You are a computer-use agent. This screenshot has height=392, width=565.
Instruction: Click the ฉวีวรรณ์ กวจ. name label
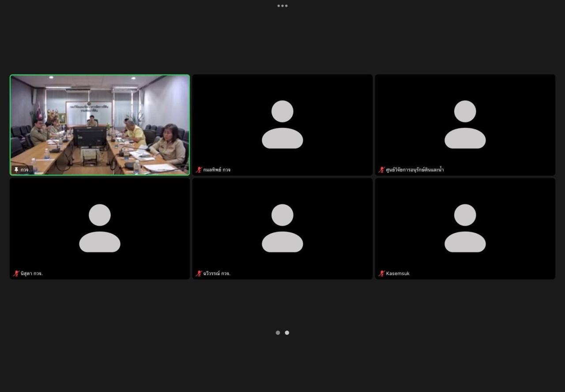coord(217,273)
